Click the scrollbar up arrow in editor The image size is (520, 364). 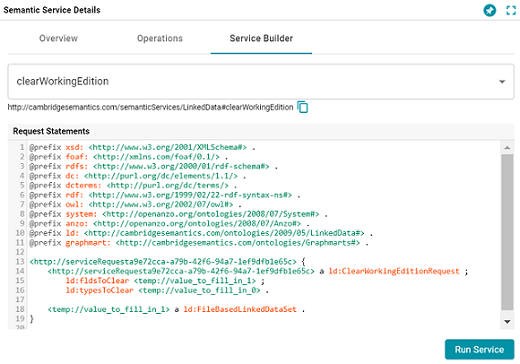coord(507,147)
